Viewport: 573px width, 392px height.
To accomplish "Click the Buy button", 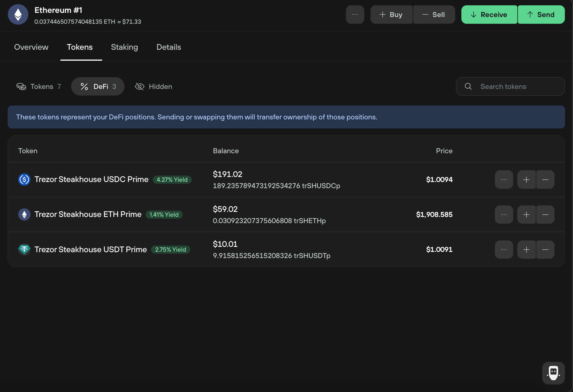I will click(x=391, y=15).
